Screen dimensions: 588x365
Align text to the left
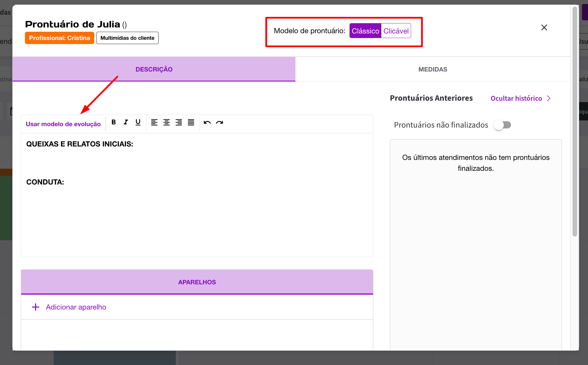click(x=154, y=122)
